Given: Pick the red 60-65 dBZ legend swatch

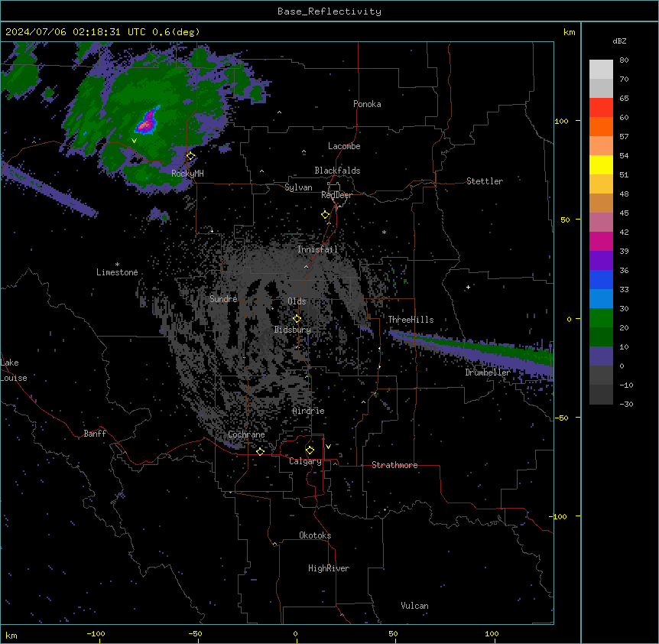Looking at the screenshot, I should point(601,108).
